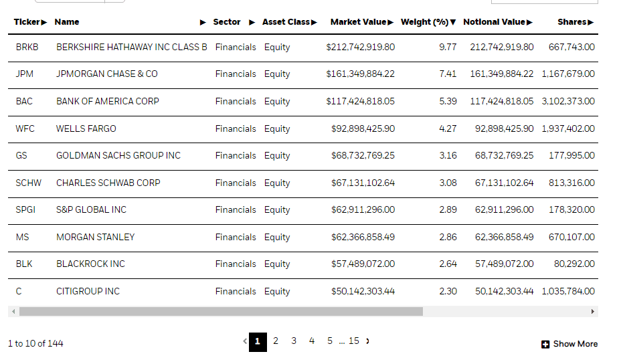Sort by Name column arrow
Viewport: 621px width, 364px height.
click(203, 22)
